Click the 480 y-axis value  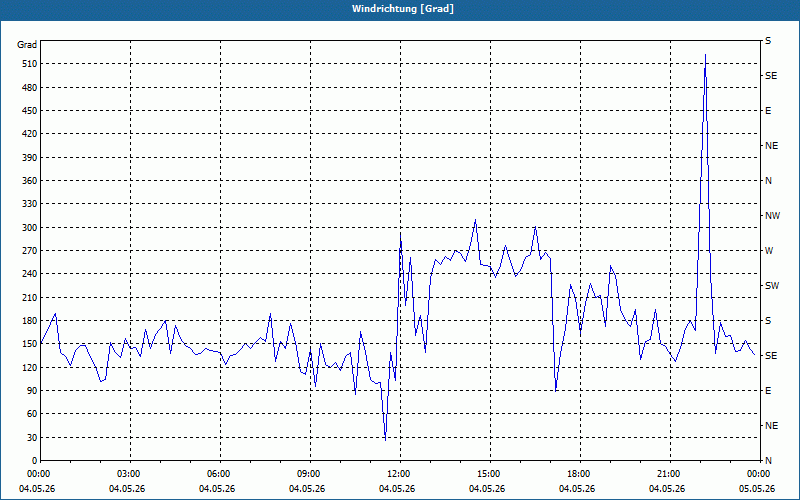pyautogui.click(x=29, y=87)
